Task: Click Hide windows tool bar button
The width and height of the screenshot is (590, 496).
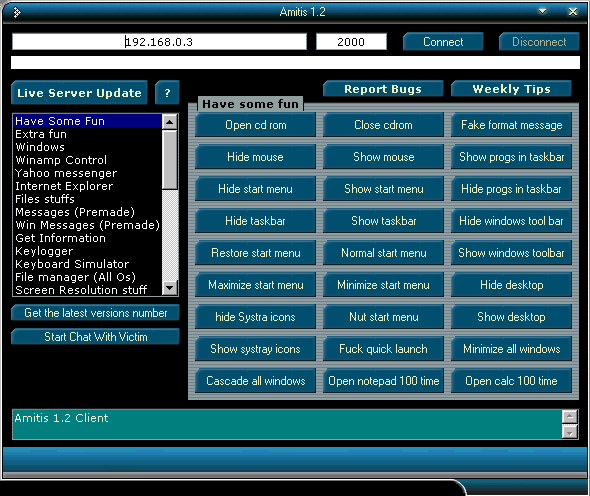Action: 511,221
